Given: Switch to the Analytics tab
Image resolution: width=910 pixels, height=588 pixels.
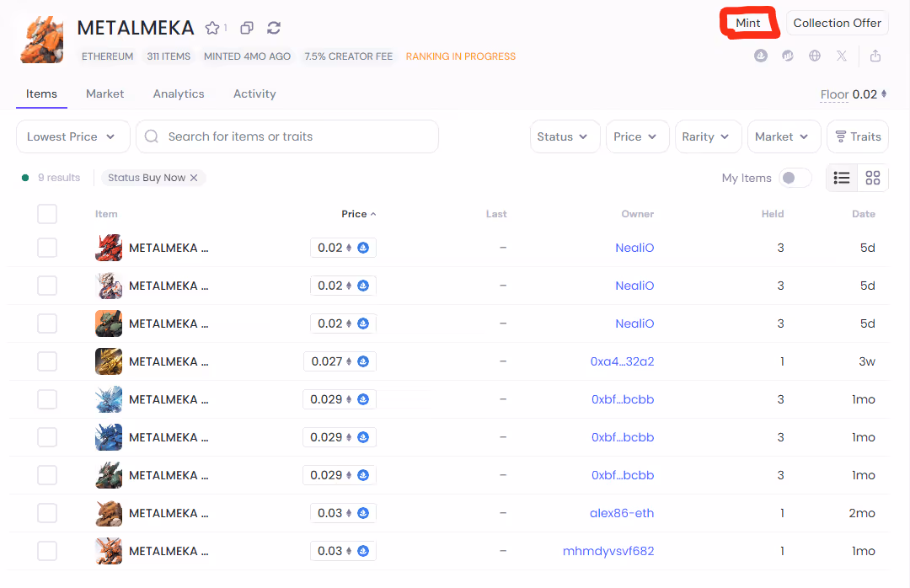Looking at the screenshot, I should point(179,94).
